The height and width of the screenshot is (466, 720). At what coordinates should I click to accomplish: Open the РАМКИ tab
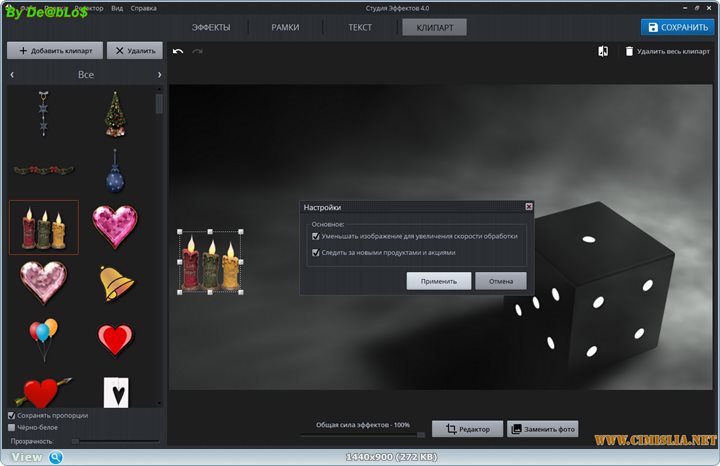coord(285,28)
